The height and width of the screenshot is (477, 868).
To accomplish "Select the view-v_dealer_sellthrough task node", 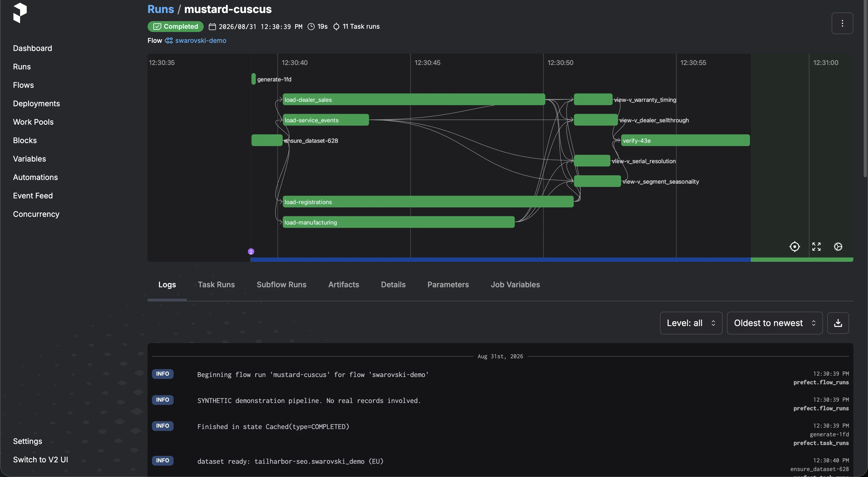I will click(596, 120).
